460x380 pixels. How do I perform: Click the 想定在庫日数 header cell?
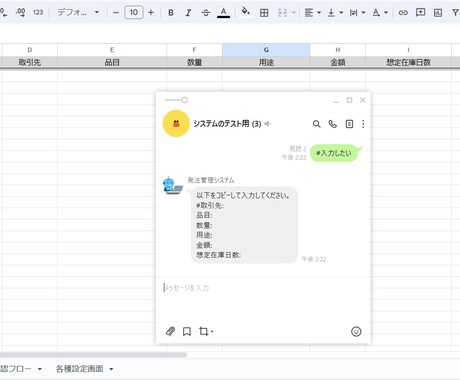[x=408, y=62]
